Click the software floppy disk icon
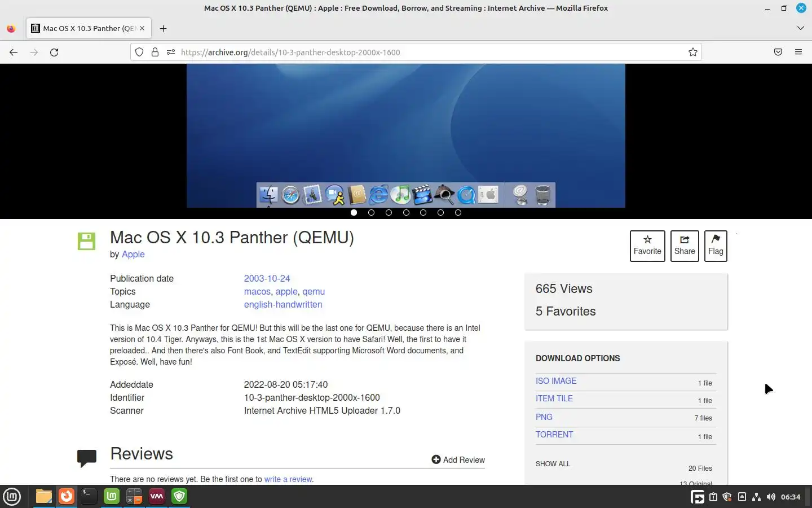 tap(86, 241)
